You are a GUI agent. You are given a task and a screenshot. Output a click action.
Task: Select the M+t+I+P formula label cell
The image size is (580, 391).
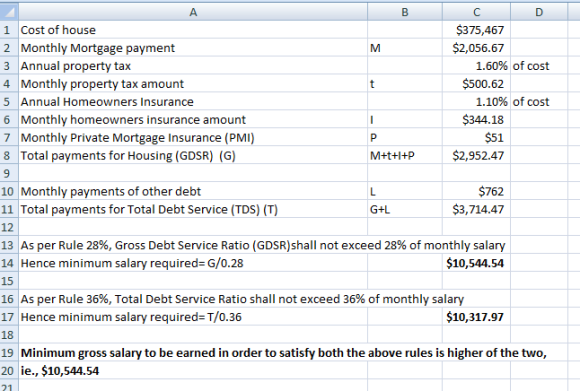pos(405,155)
